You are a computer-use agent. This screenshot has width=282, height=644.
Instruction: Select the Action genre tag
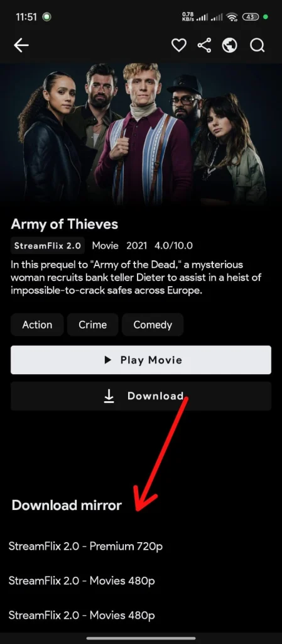pos(37,325)
